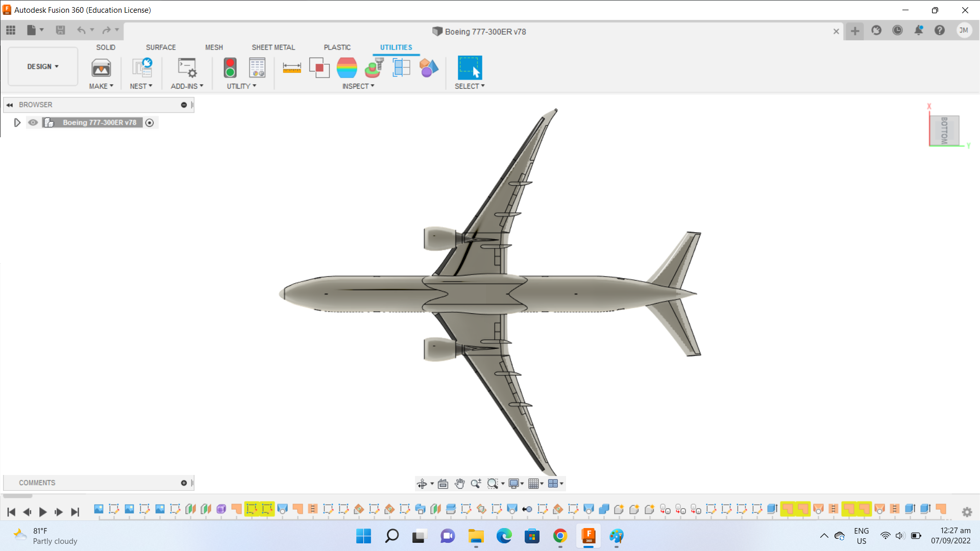Open timeline settings gear

[967, 512]
